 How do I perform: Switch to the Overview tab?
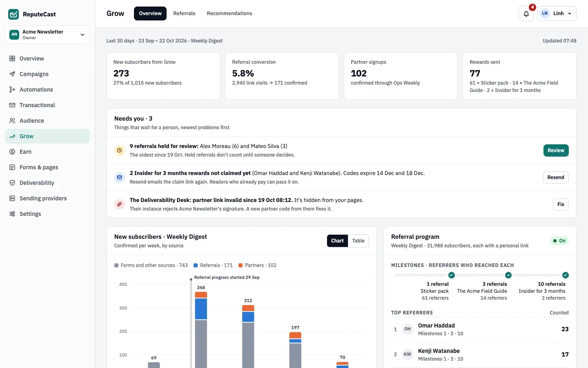pyautogui.click(x=150, y=13)
